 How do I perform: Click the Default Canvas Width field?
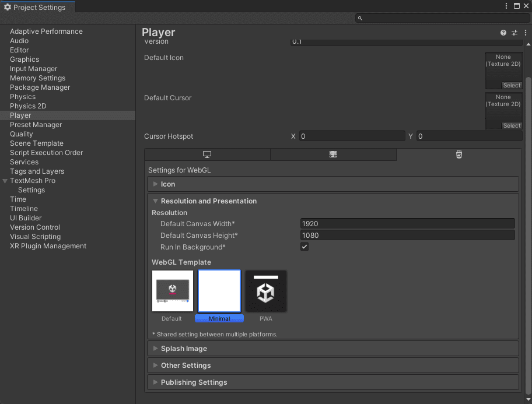tap(408, 223)
